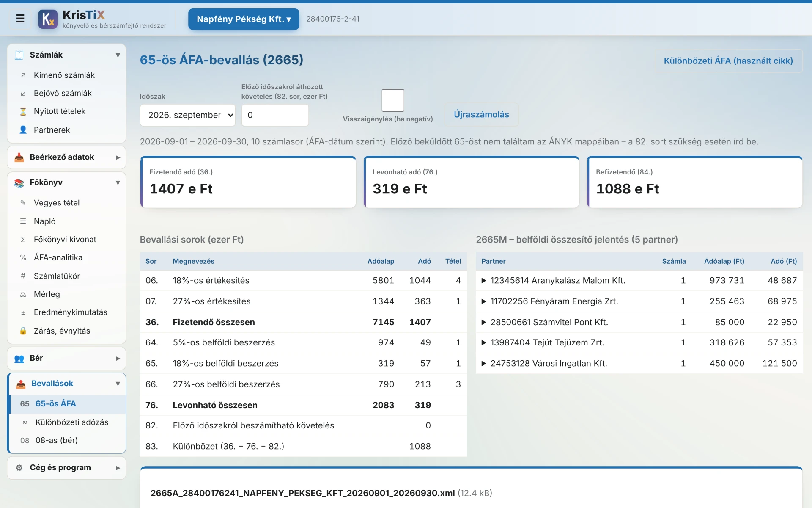This screenshot has width=812, height=508.
Task: Click the Bér people icon
Action: [x=19, y=359]
